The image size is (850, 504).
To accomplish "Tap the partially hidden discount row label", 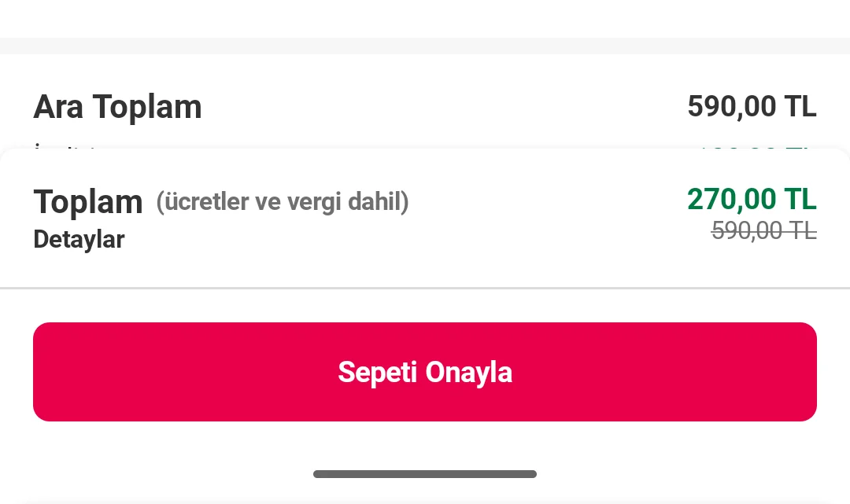I will 65,145.
